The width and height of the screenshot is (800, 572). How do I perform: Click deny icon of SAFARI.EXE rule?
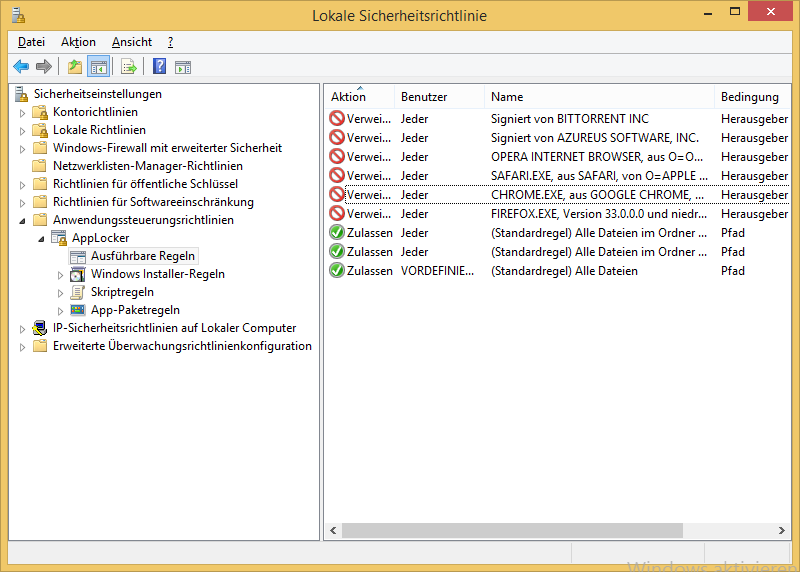(337, 175)
